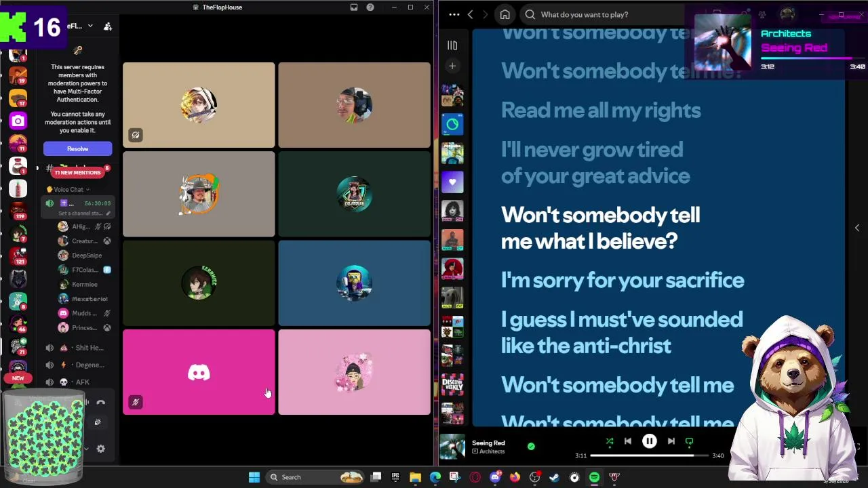Open the Discord invite people icon
Screen dimensions: 868x488
pyautogui.click(x=108, y=26)
